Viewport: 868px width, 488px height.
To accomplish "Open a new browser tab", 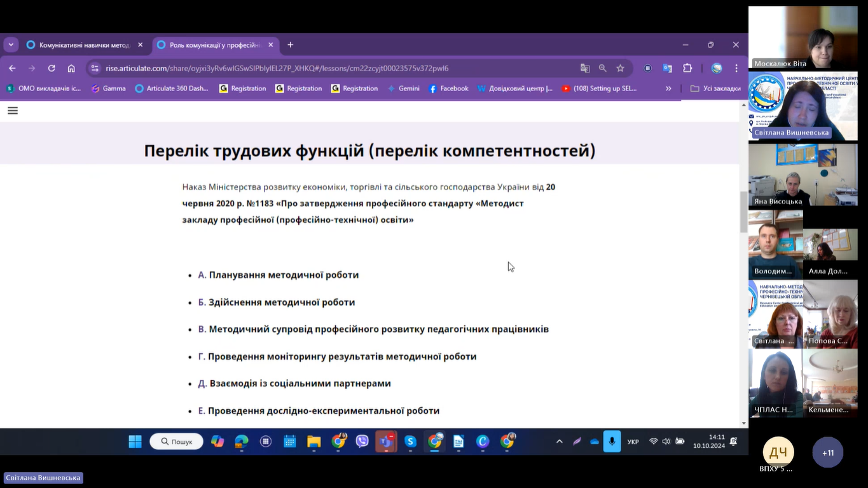I will tap(291, 45).
